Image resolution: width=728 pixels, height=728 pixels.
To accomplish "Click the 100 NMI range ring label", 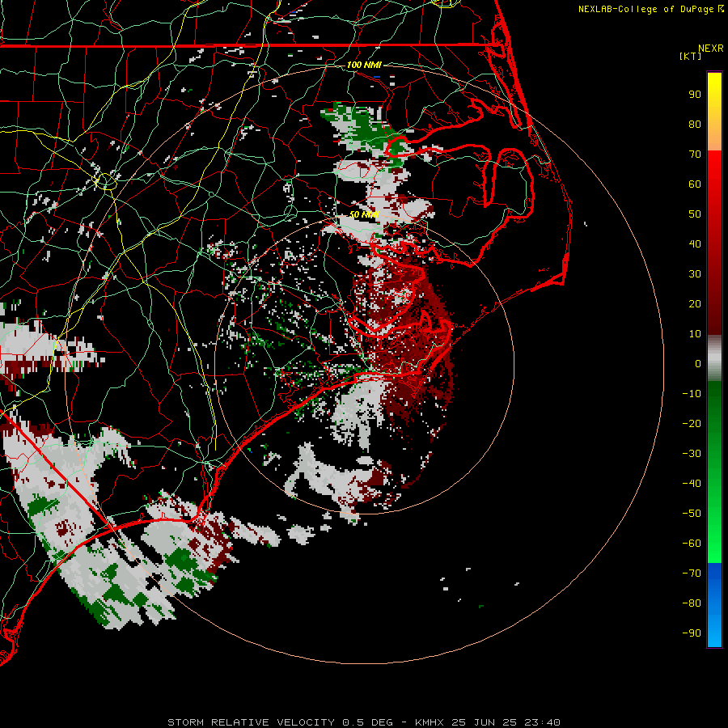I will 363,65.
